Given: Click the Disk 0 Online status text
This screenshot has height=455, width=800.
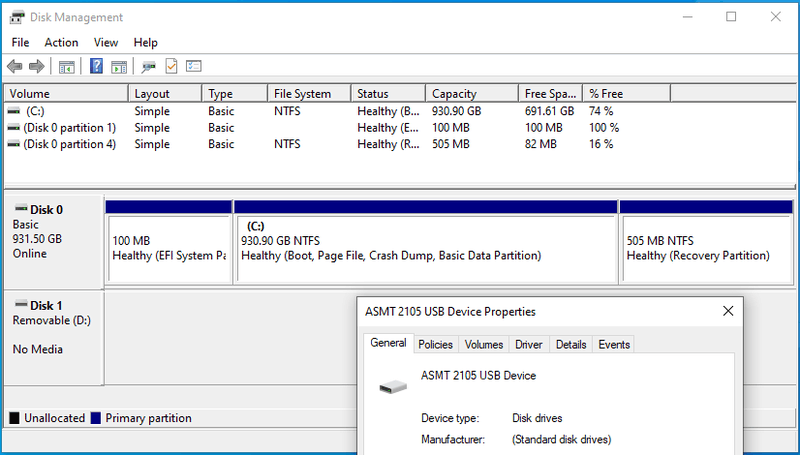Looking at the screenshot, I should pos(30,254).
